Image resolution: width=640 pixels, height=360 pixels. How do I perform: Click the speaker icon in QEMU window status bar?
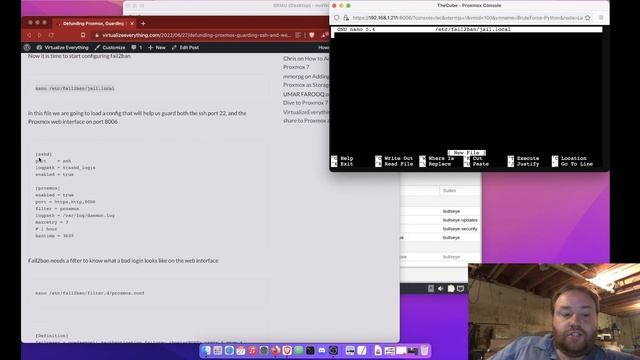click(x=441, y=289)
